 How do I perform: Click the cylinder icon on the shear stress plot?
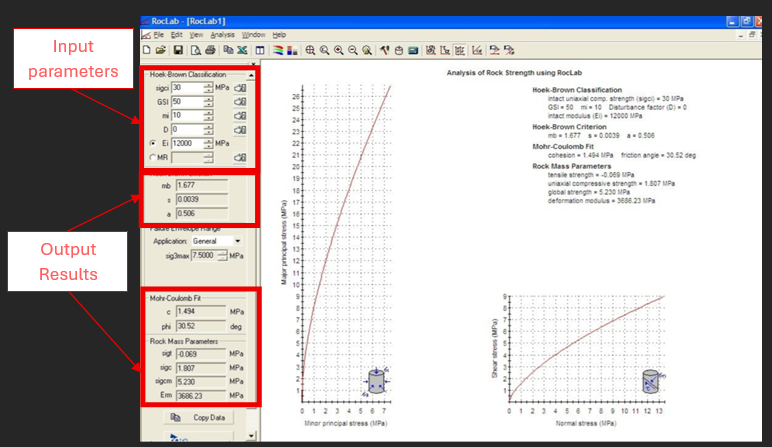(x=652, y=381)
